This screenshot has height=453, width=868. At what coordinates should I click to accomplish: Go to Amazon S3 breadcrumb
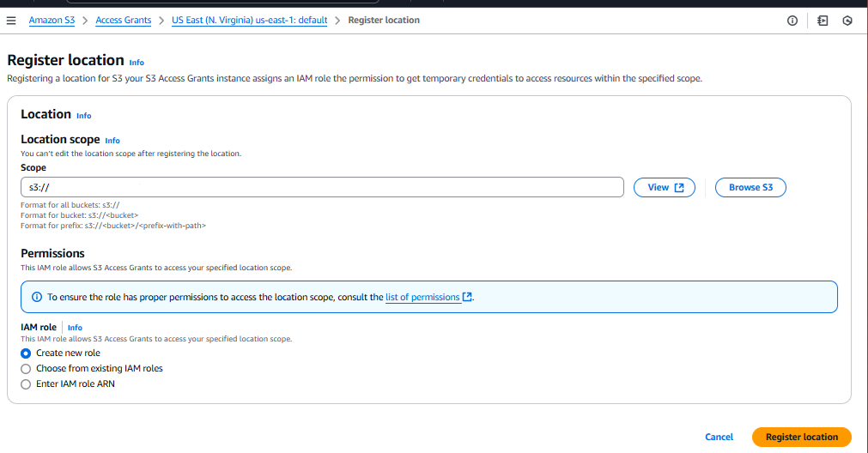pos(52,20)
